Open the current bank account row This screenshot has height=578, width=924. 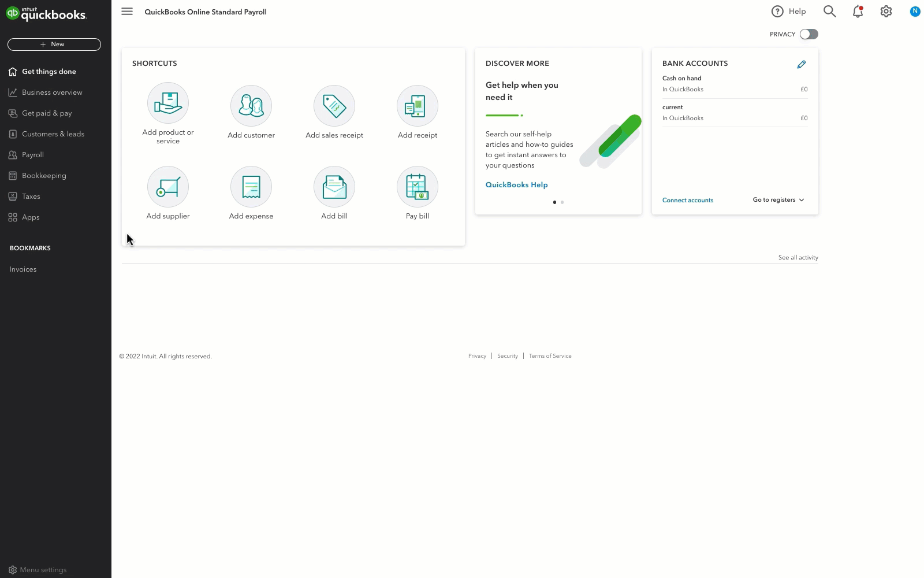point(735,113)
